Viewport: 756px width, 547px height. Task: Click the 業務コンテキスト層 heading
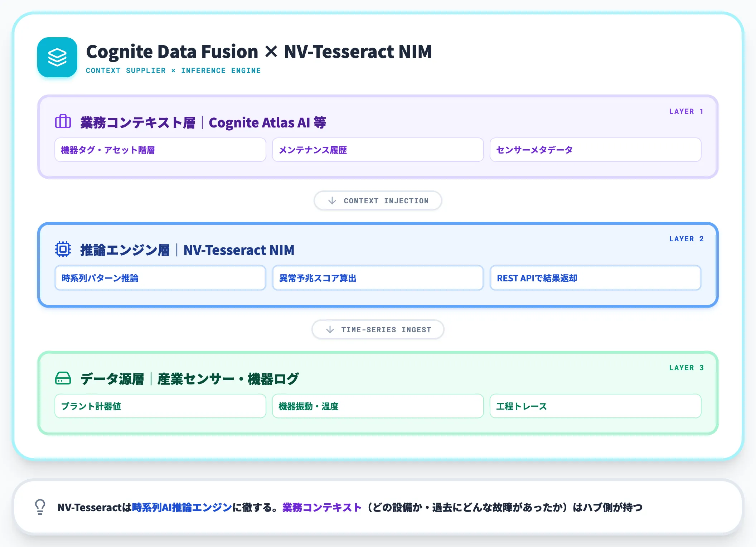click(x=138, y=122)
